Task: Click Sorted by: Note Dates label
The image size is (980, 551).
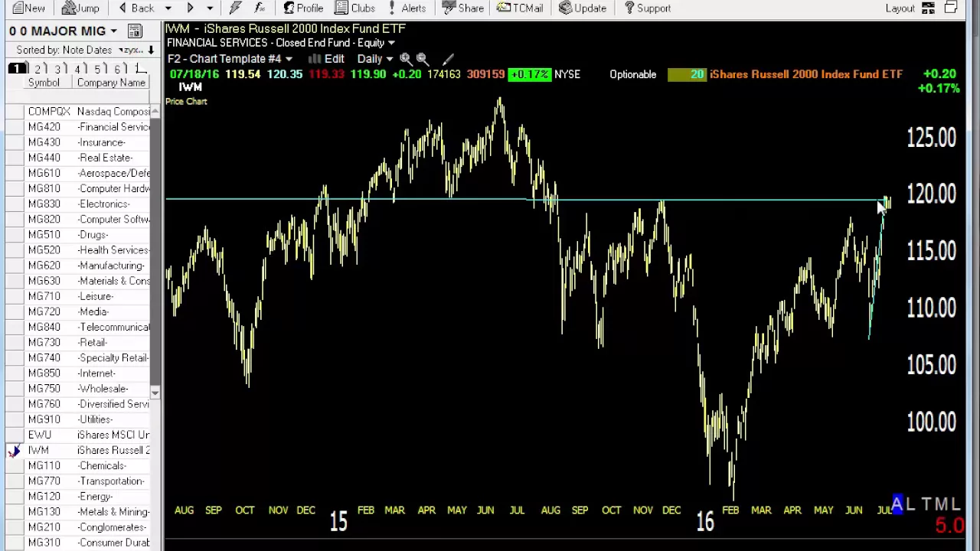Action: 64,50
